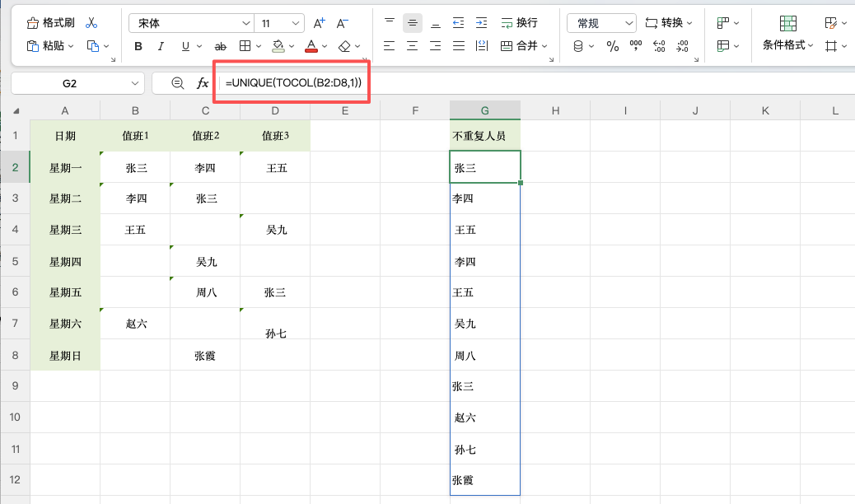Image resolution: width=855 pixels, height=504 pixels.
Task: Click the 条件格式 conditional formatting button
Action: (787, 33)
